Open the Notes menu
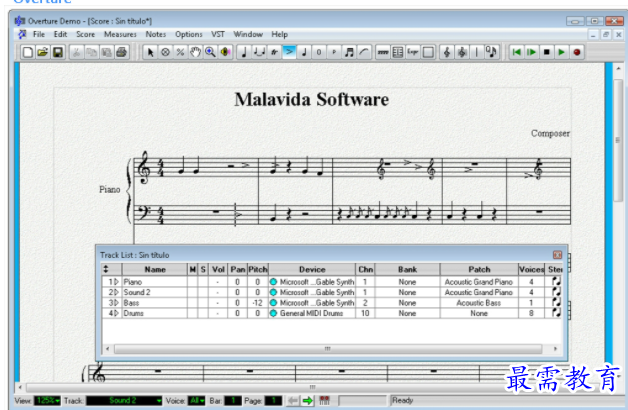The width and height of the screenshot is (628, 410). coord(156,34)
